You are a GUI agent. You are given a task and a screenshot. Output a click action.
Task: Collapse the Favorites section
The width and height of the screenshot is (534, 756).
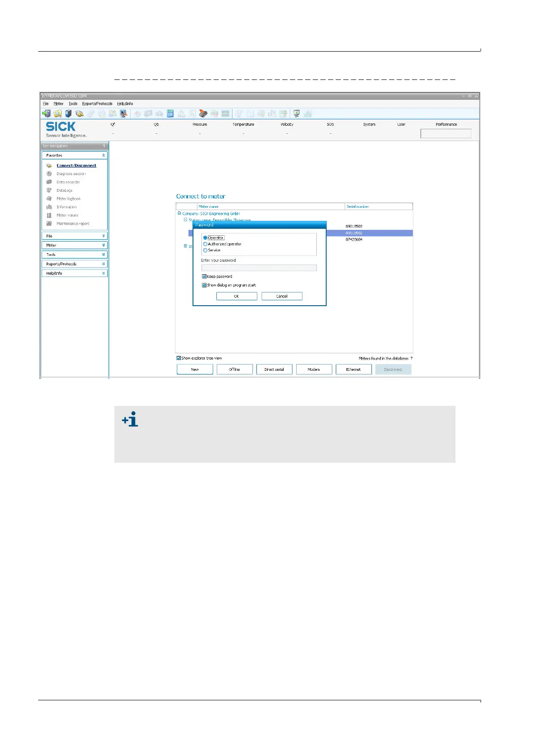pos(104,155)
